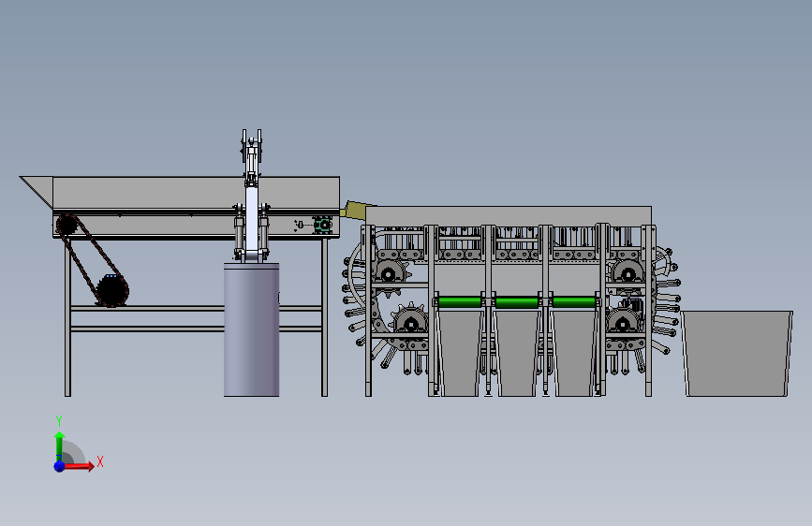The height and width of the screenshot is (526, 812).
Task: Select the purple cylindrical barrel under the conveyor
Action: (252, 329)
